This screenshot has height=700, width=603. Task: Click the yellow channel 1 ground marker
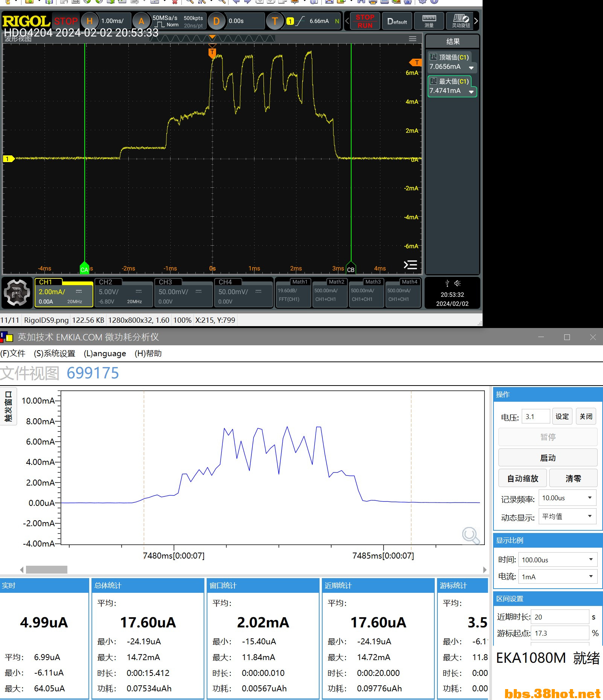[8, 159]
